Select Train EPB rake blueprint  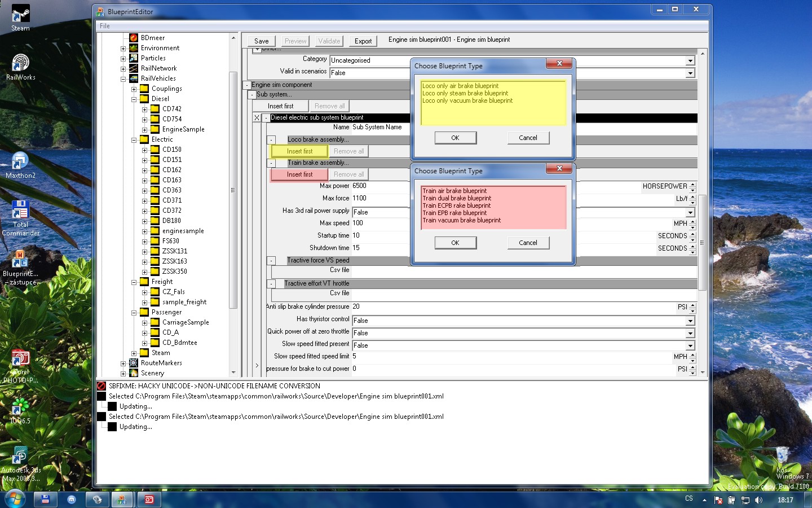tap(454, 213)
